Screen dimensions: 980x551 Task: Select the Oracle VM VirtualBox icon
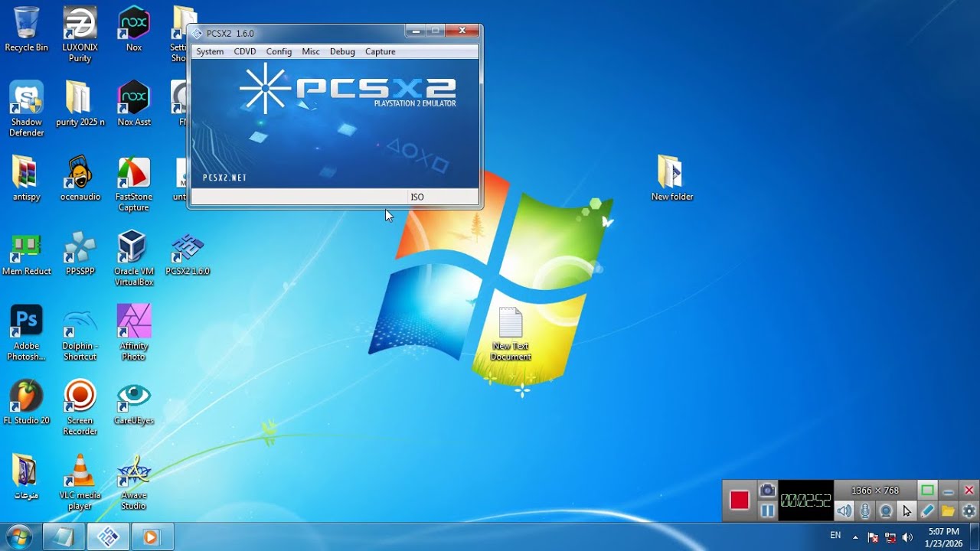pyautogui.click(x=134, y=259)
